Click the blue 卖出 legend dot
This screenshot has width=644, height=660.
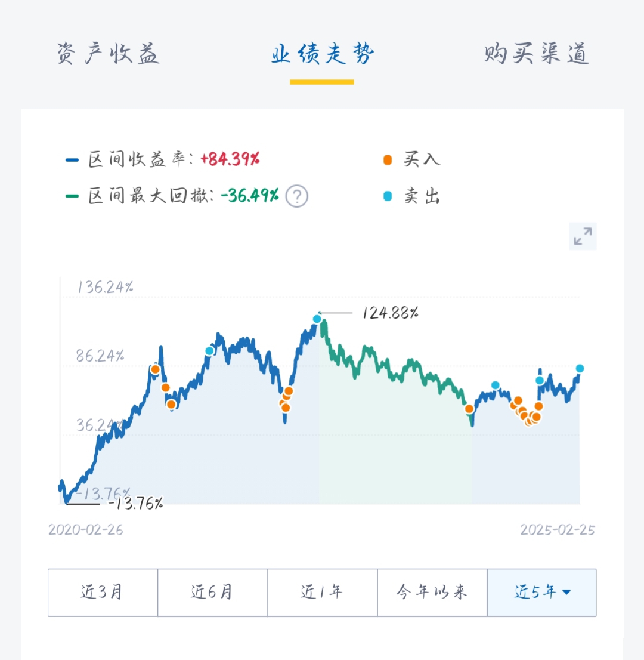(388, 196)
